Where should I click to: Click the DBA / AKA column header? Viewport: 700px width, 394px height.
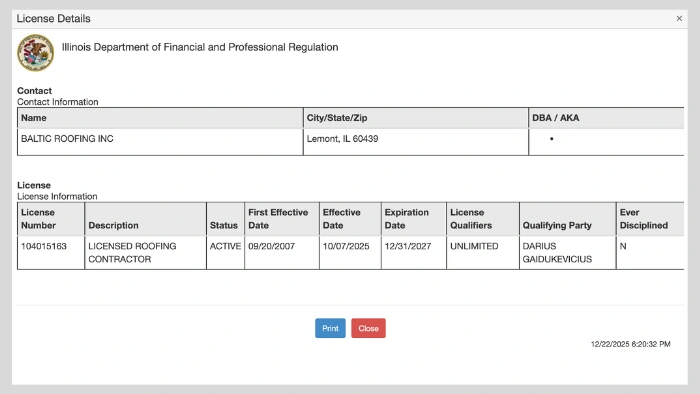[606, 118]
